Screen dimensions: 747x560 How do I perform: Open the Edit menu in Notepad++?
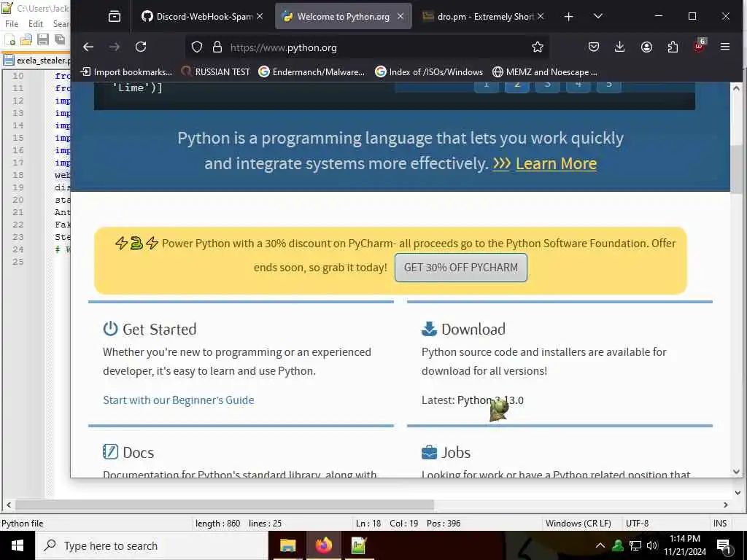tap(36, 23)
